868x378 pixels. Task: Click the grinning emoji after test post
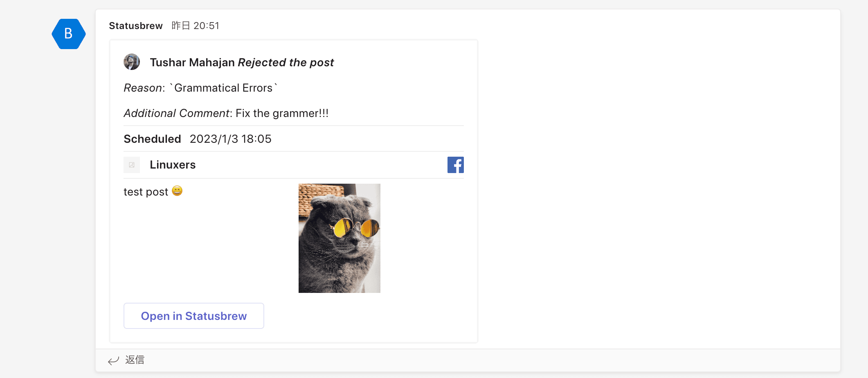pos(177,191)
